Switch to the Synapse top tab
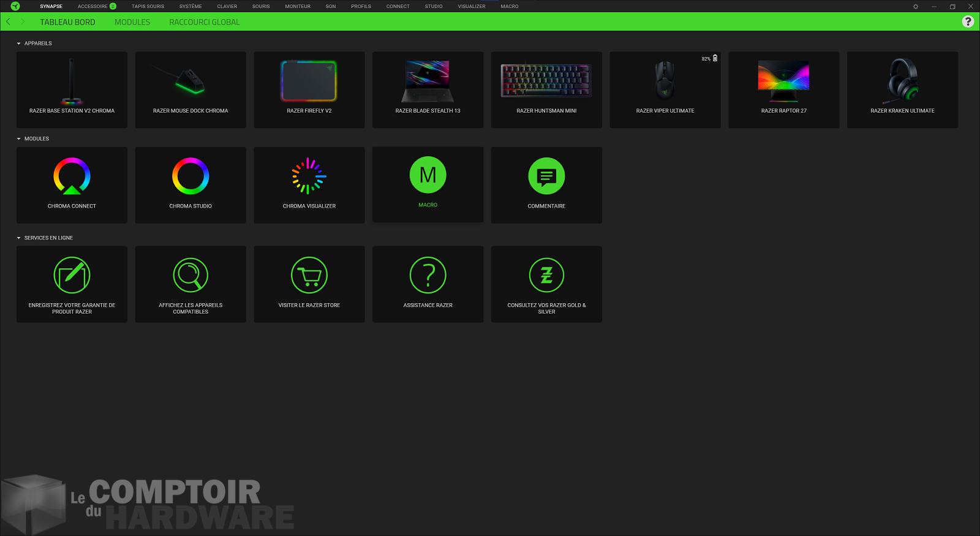 (51, 6)
